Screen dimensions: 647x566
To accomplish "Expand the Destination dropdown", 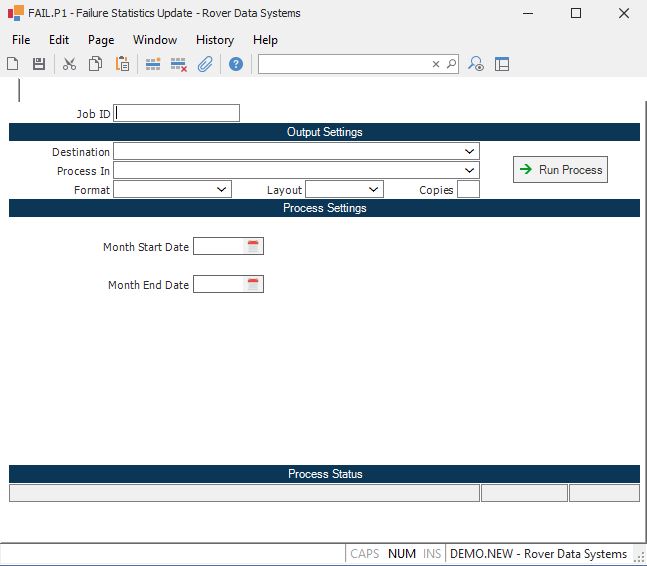I will click(x=470, y=151).
